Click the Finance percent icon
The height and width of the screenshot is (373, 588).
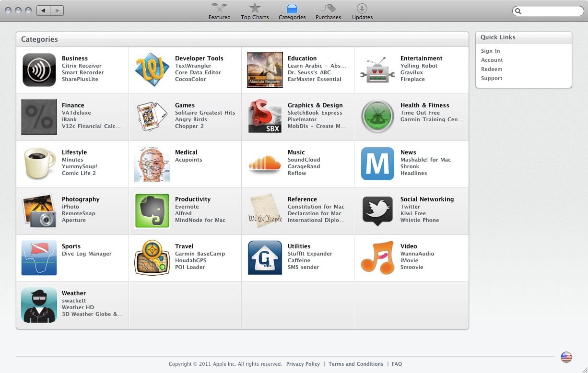click(x=39, y=117)
